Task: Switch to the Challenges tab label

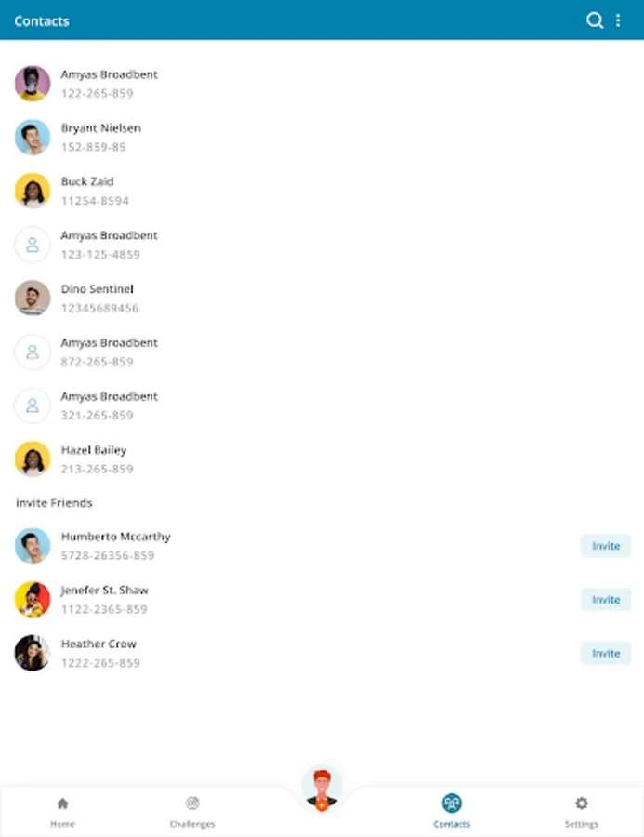Action: click(192, 824)
